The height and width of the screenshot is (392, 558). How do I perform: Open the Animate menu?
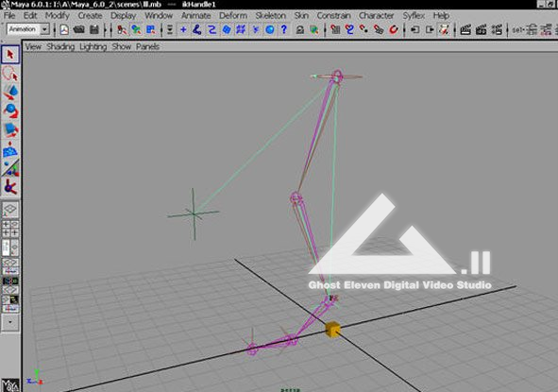tap(195, 16)
